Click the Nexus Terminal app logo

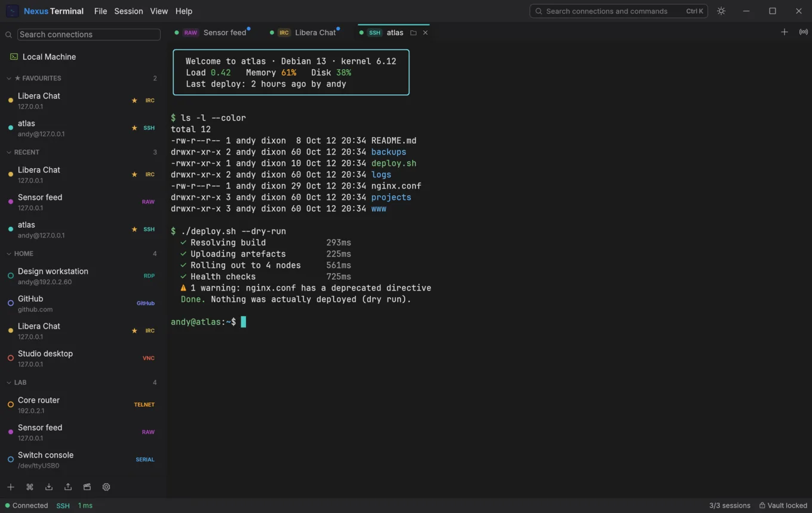13,11
